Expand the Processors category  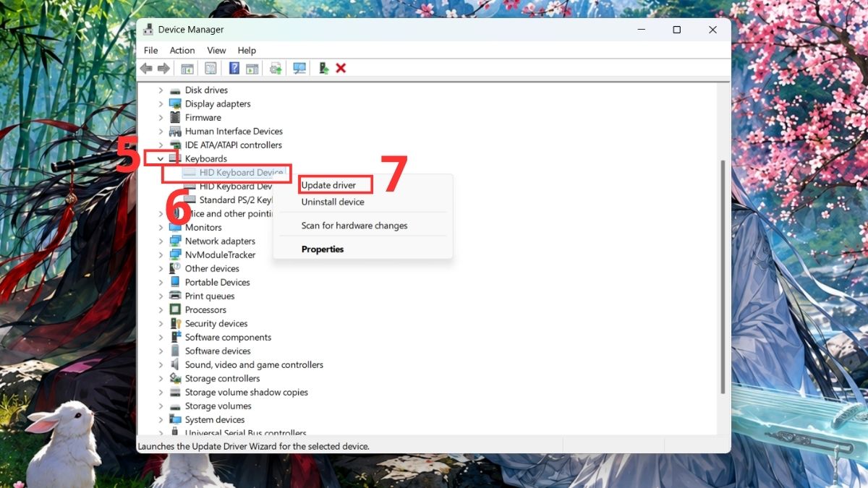(x=161, y=309)
